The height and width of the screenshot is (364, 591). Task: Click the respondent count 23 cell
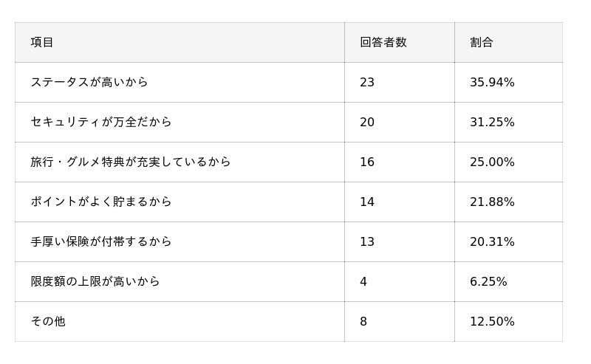pyautogui.click(x=367, y=82)
